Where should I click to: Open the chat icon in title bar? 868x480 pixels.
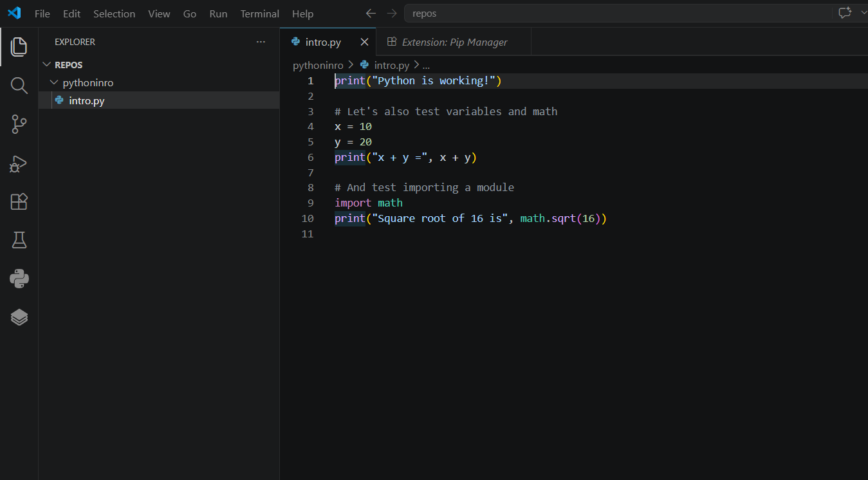[x=844, y=14]
